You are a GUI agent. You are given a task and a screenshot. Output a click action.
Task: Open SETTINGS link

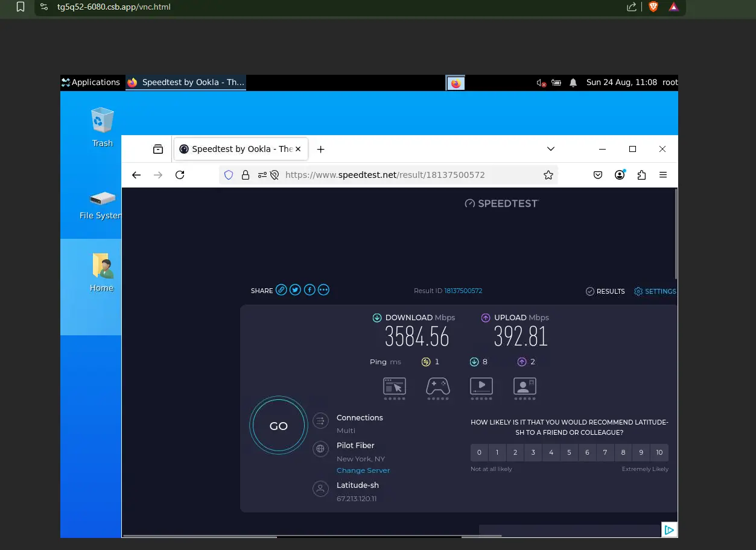pyautogui.click(x=655, y=291)
